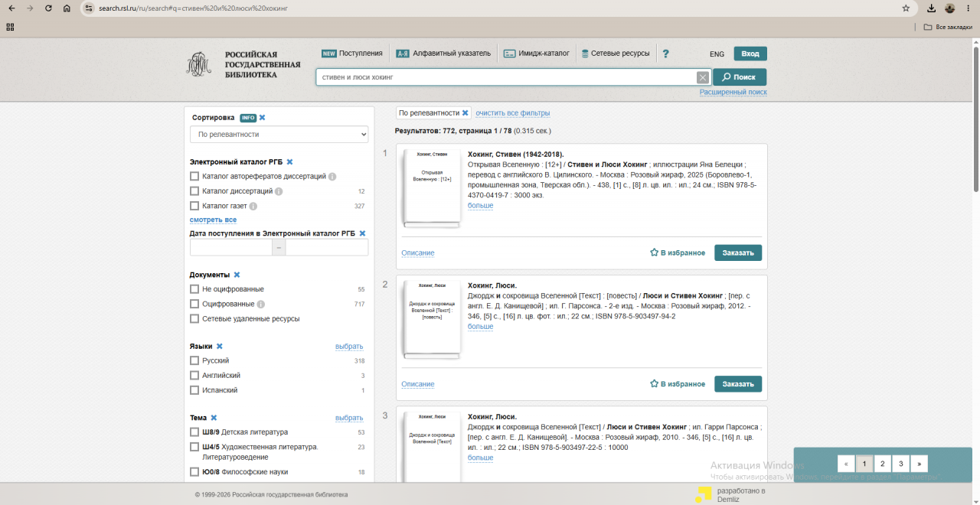
Task: Expand больше for result 2
Action: coord(480,327)
